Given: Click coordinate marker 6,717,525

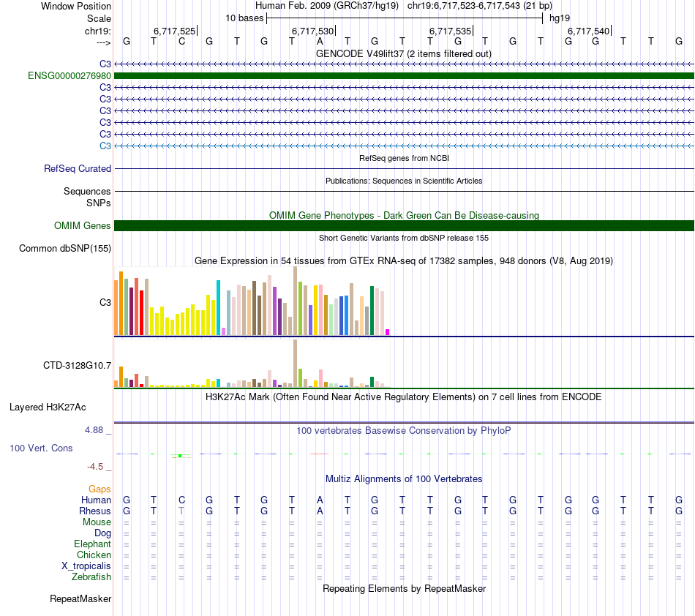Looking at the screenshot, I should (x=174, y=31).
